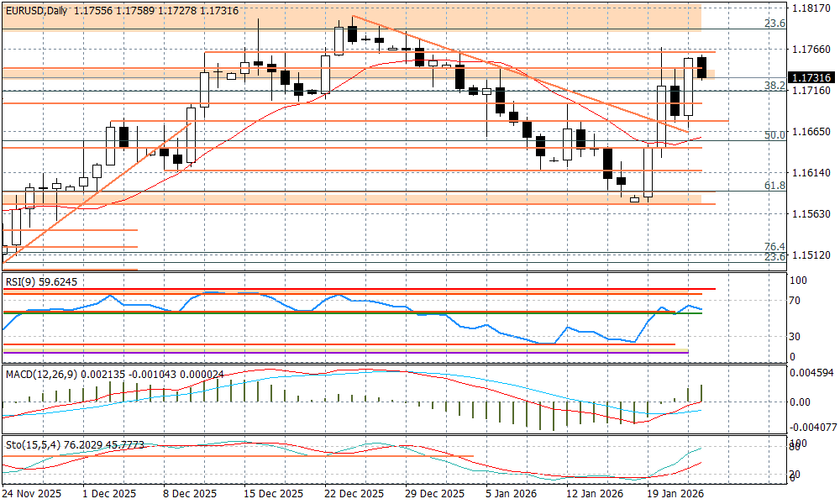840x504 pixels.
Task: Click the 1.18170 price axis label
Action: 811,8
